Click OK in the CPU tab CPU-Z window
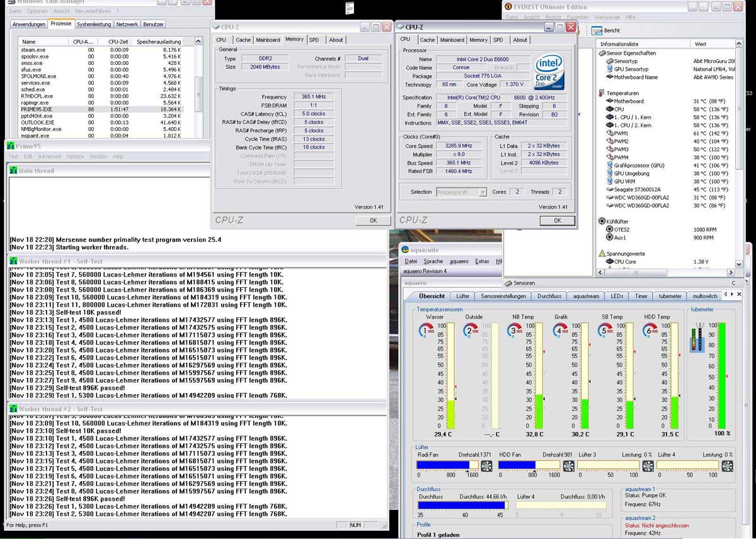The image size is (756, 539). 558,220
